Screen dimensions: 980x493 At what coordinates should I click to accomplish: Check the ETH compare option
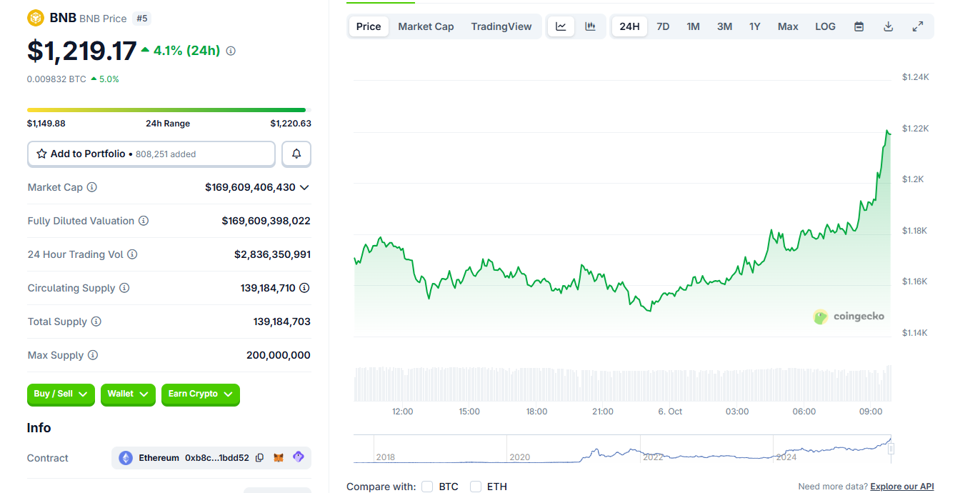point(476,487)
